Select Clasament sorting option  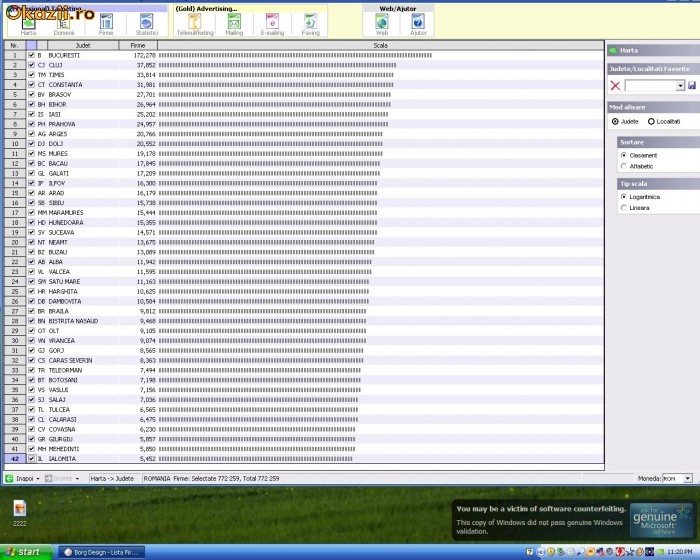pos(624,155)
